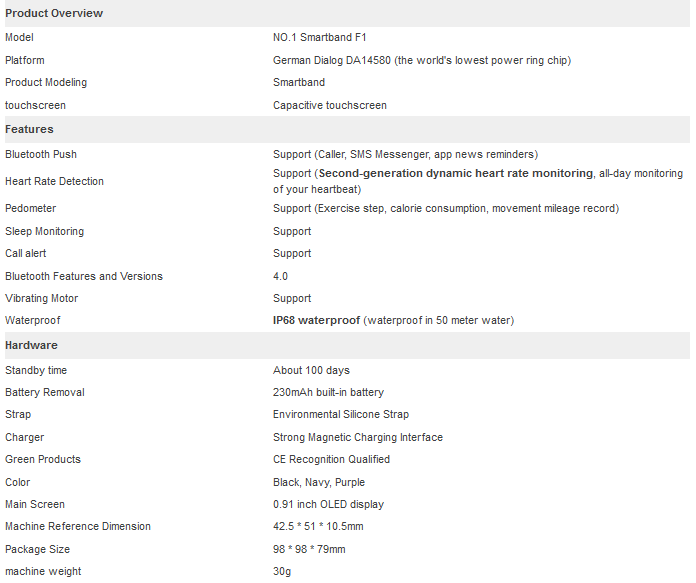
Task: Click the Bluetooth Push row label
Action: tap(41, 154)
